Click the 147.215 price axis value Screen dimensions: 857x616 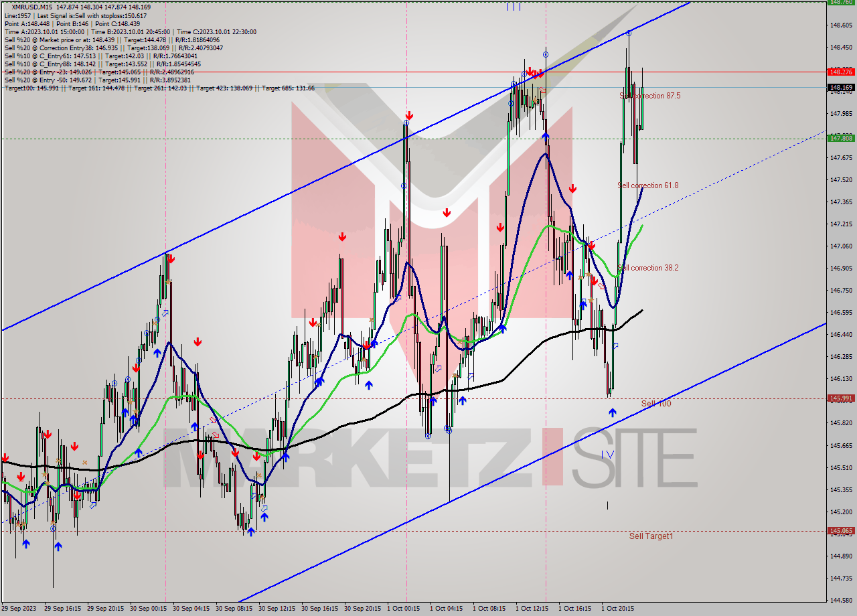(x=841, y=224)
